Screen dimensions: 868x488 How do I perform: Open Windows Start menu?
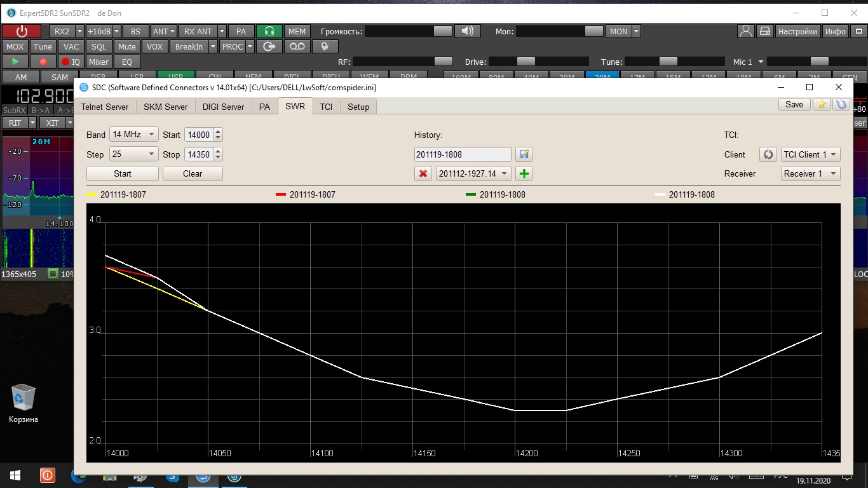tap(15, 475)
